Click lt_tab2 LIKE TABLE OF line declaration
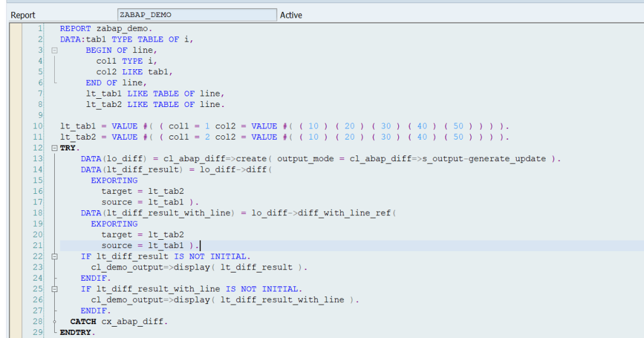This screenshot has width=644, height=338. (155, 104)
